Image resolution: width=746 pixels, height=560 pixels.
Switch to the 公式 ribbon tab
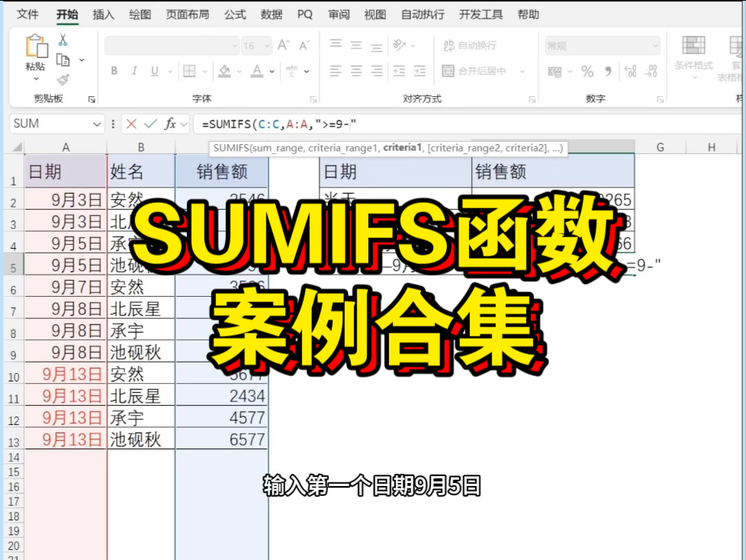pos(234,14)
